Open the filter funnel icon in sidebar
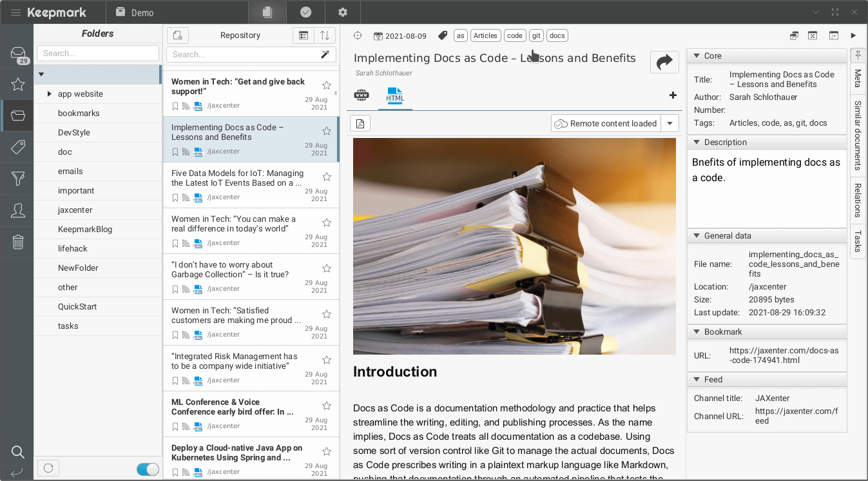Viewport: 868px width, 481px height. pos(18,179)
